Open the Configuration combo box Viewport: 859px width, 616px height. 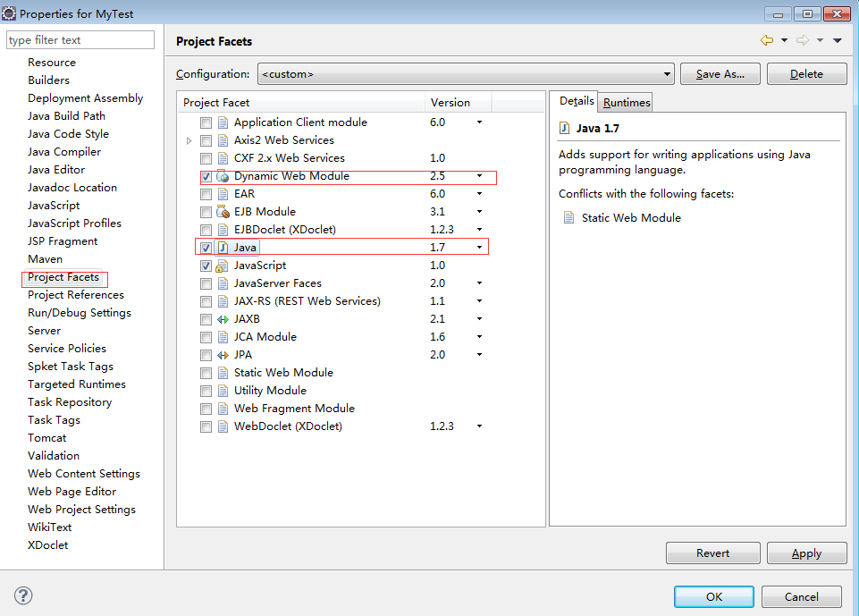pos(466,74)
